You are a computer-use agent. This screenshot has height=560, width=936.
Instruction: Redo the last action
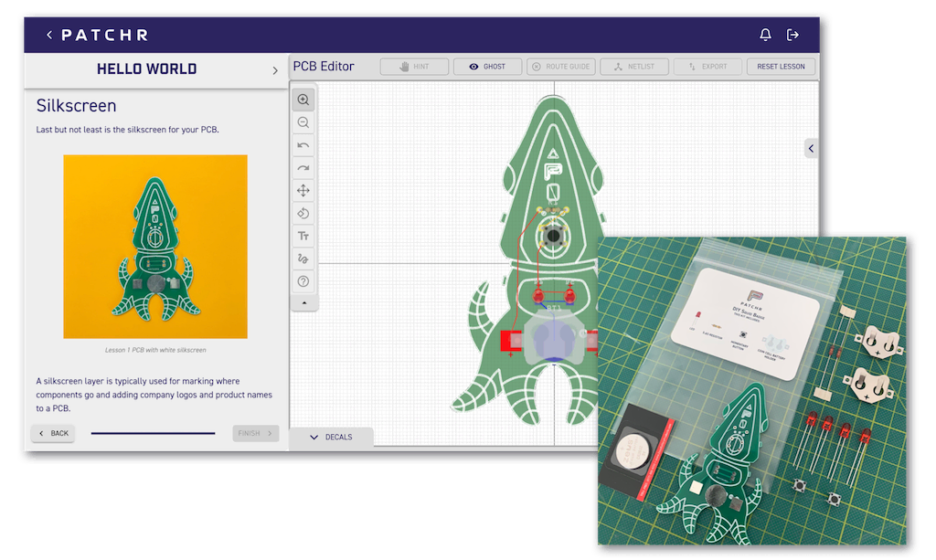point(303,168)
